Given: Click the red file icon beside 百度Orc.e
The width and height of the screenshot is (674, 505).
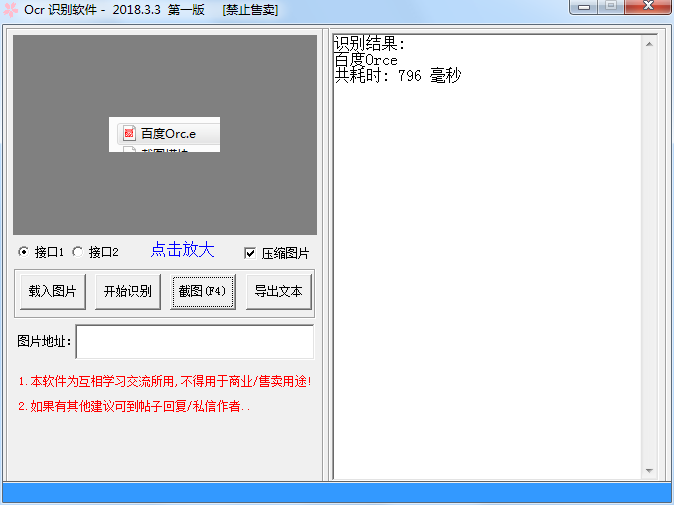Looking at the screenshot, I should [x=129, y=133].
